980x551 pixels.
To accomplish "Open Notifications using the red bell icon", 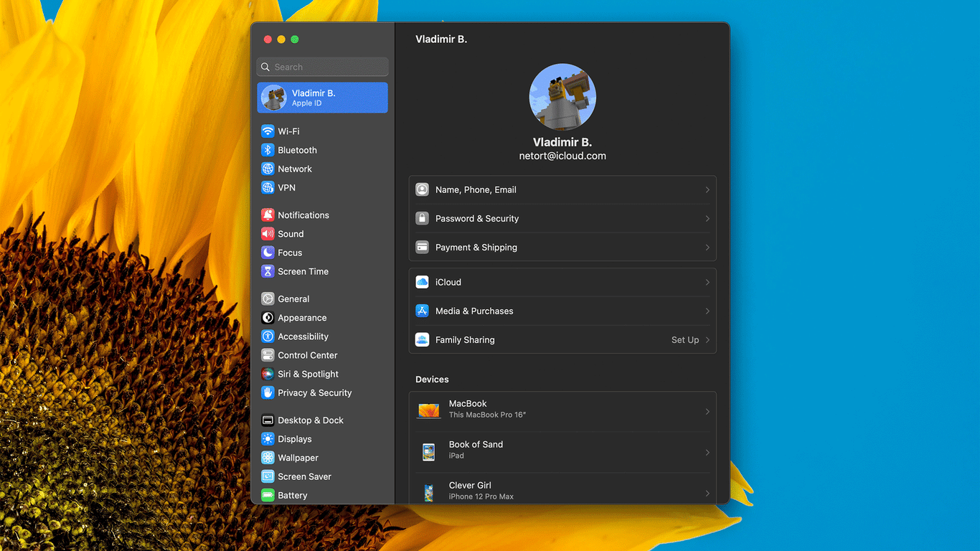I will (268, 215).
